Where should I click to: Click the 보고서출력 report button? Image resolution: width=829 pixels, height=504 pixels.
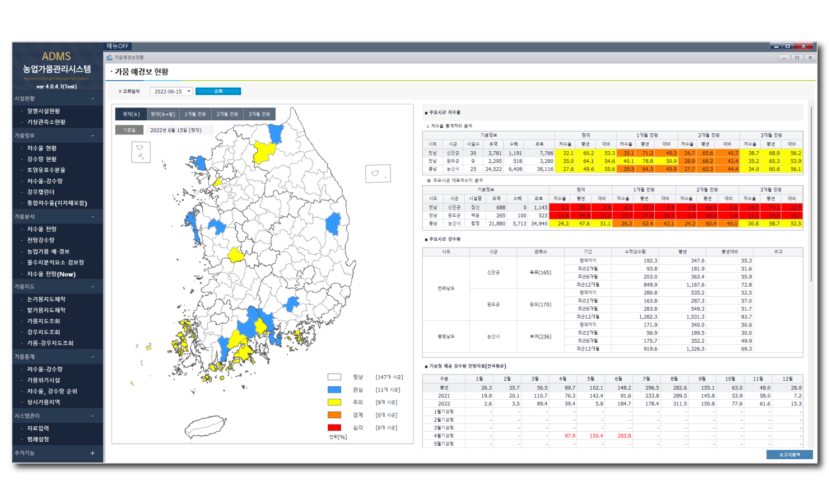click(789, 455)
